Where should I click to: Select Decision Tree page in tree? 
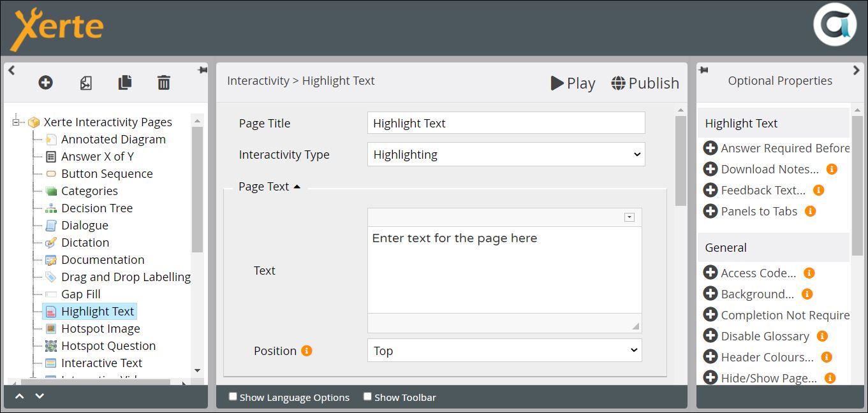[x=96, y=208]
